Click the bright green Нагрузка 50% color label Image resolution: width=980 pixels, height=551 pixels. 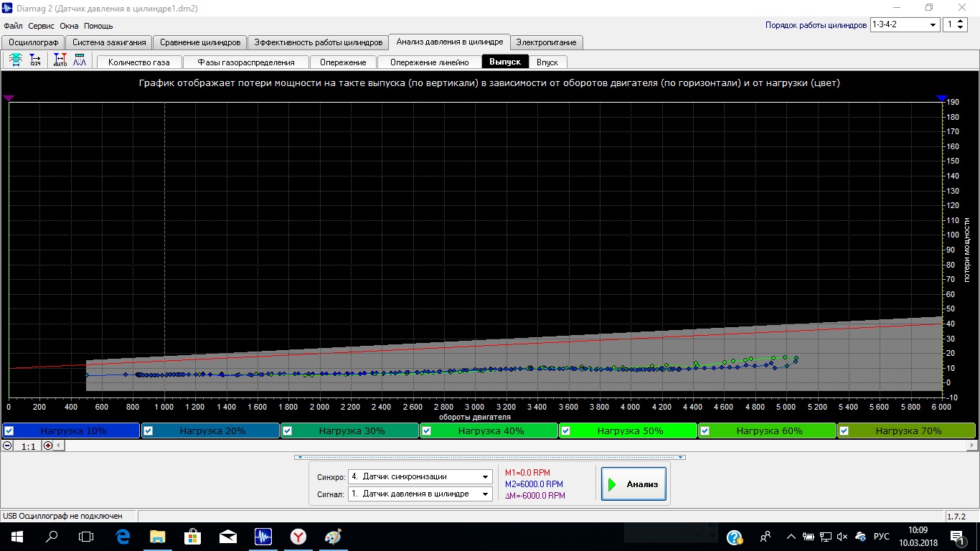pyautogui.click(x=630, y=431)
